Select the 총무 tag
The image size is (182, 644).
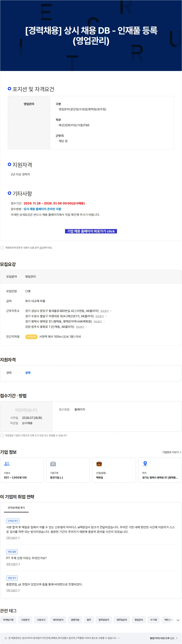(89, 620)
